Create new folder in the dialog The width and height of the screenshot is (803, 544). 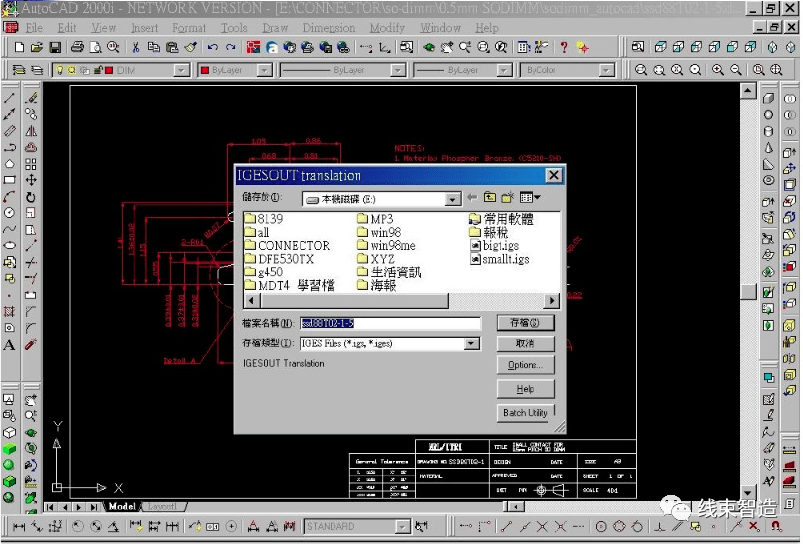508,197
